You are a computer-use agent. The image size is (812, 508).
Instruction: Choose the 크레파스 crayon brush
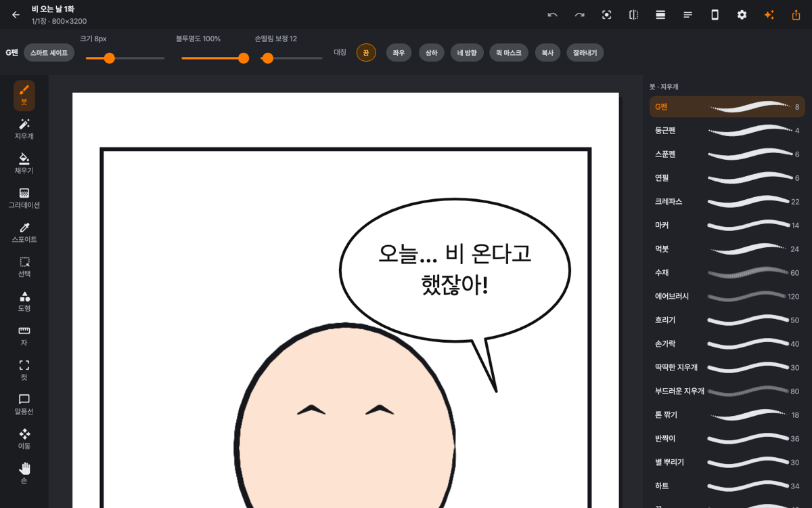727,202
